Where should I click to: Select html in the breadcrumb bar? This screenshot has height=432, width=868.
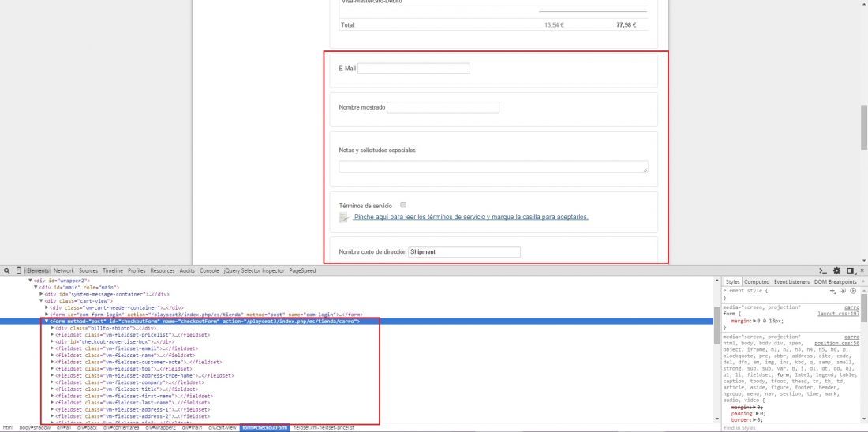coord(8,428)
